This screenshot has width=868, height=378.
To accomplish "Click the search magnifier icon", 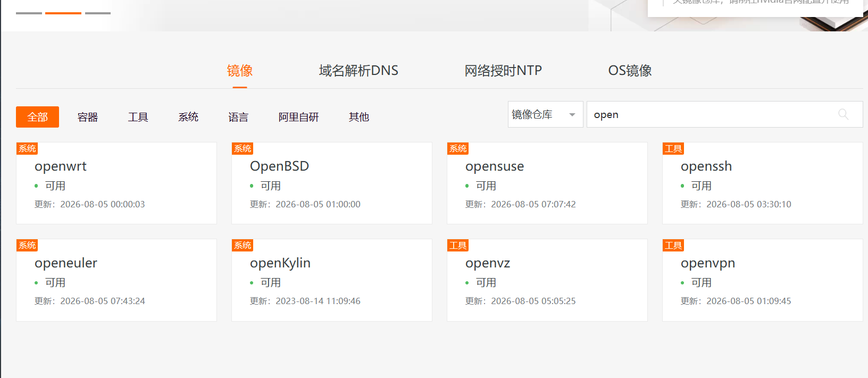I will (x=843, y=114).
